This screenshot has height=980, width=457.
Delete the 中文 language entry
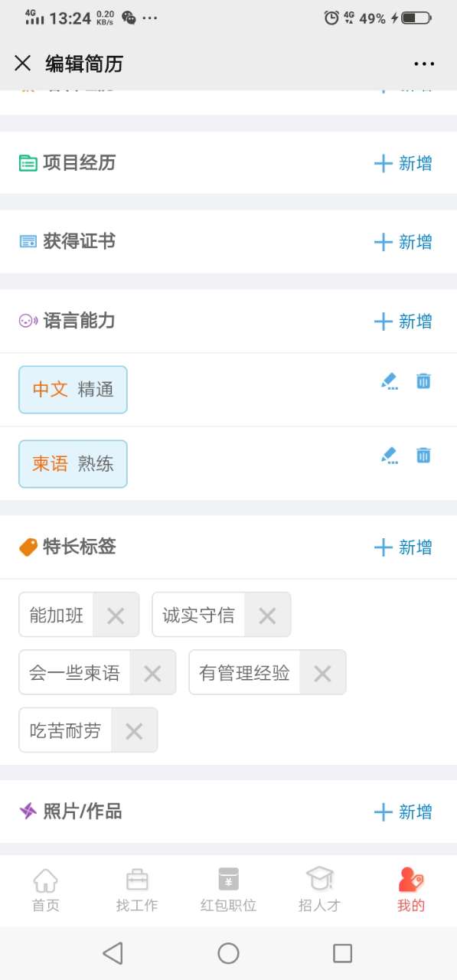tap(423, 381)
